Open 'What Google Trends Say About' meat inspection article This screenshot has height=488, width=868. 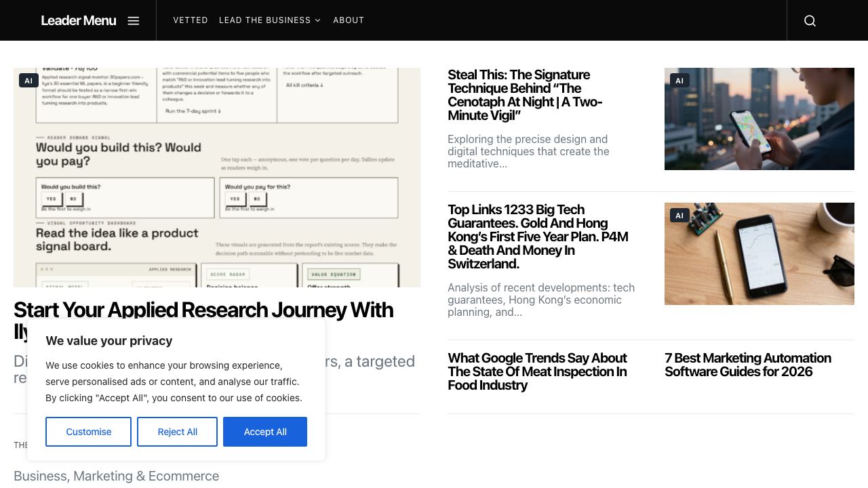537,371
